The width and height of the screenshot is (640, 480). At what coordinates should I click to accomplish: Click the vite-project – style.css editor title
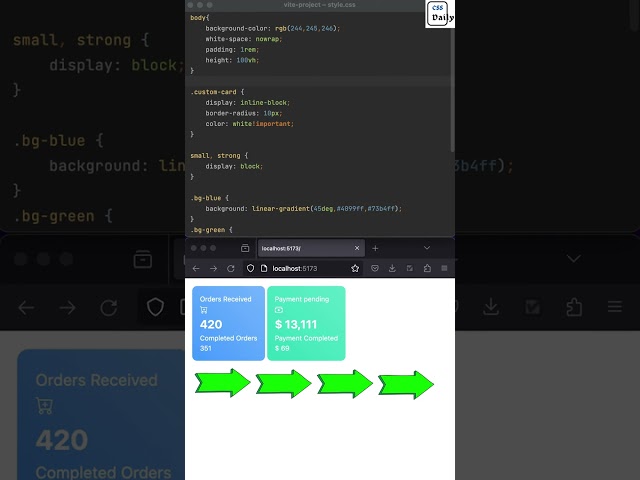[x=320, y=5]
